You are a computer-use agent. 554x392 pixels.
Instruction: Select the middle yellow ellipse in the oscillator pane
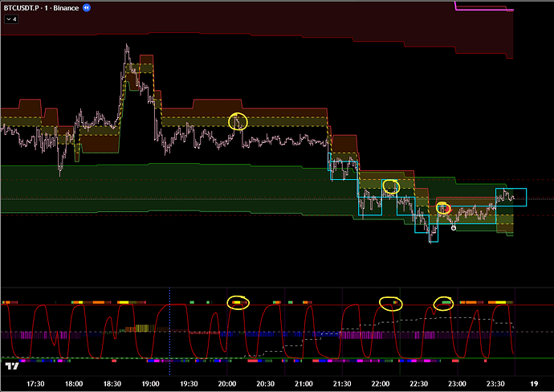[390, 303]
